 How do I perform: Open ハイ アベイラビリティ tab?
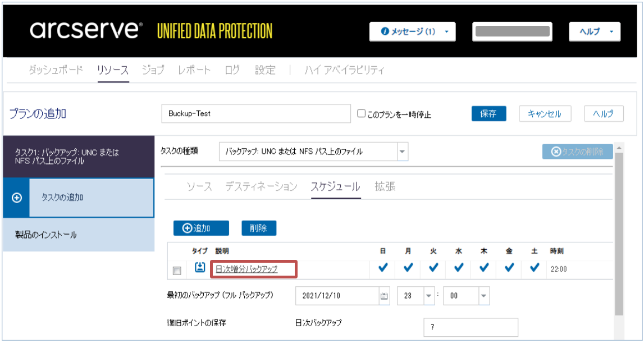[344, 70]
